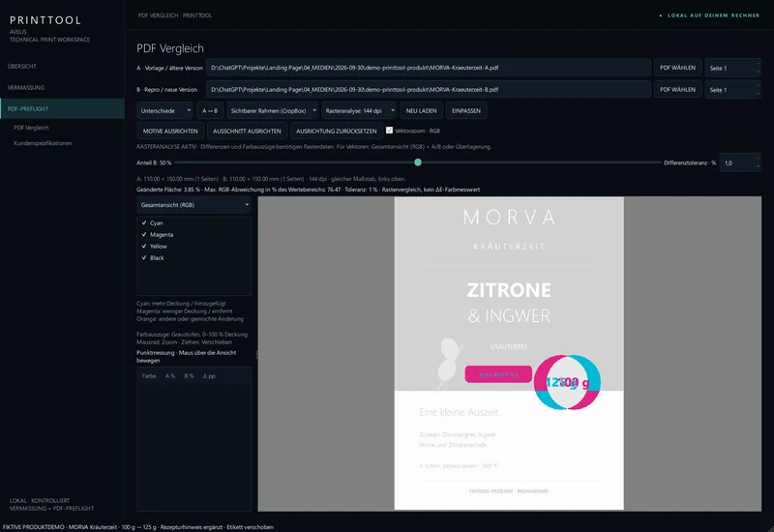Open the Rasteranalyse 144 dpi dropdown
The image size is (774, 532).
[x=359, y=110]
